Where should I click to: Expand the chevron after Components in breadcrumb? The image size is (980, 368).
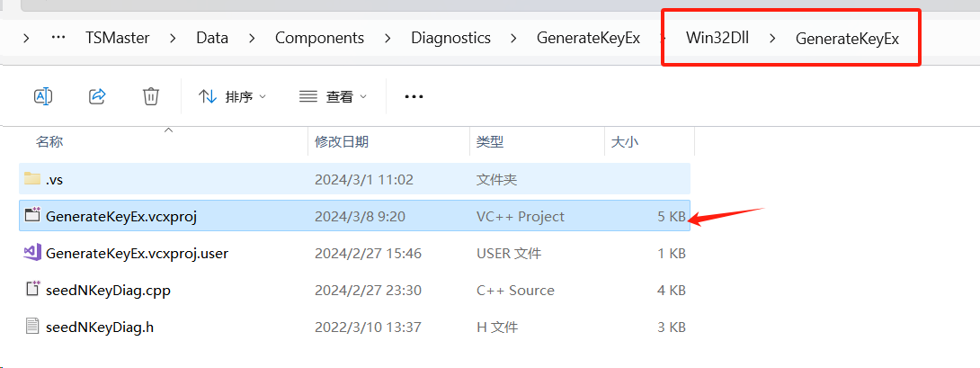point(388,38)
